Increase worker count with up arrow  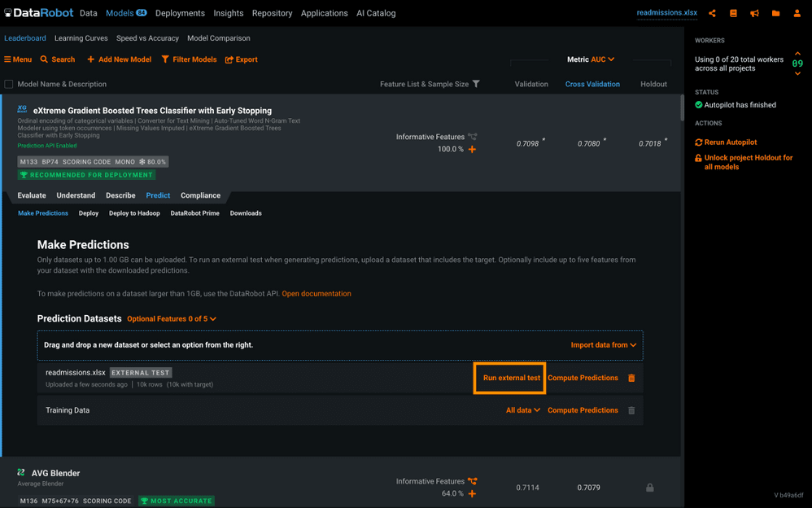pos(797,54)
